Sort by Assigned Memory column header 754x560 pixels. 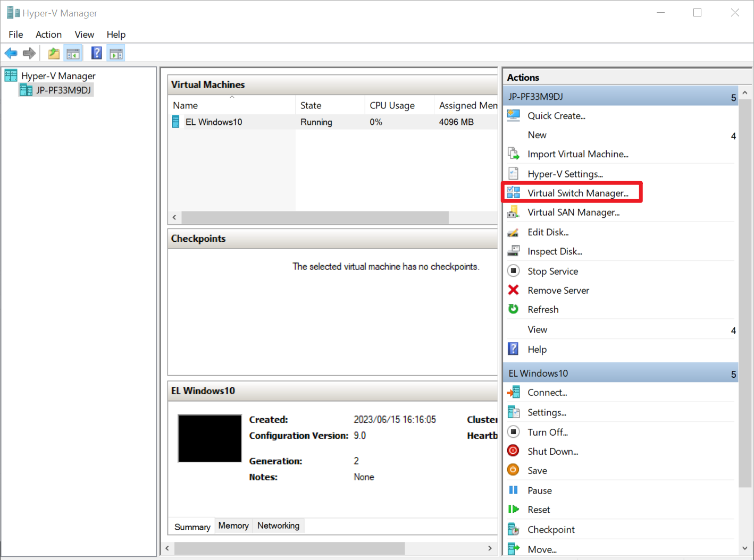(466, 105)
